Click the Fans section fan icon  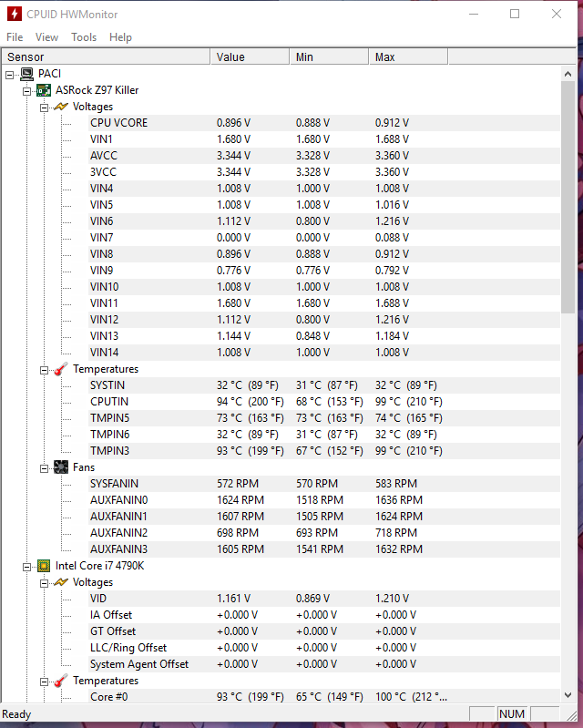61,467
